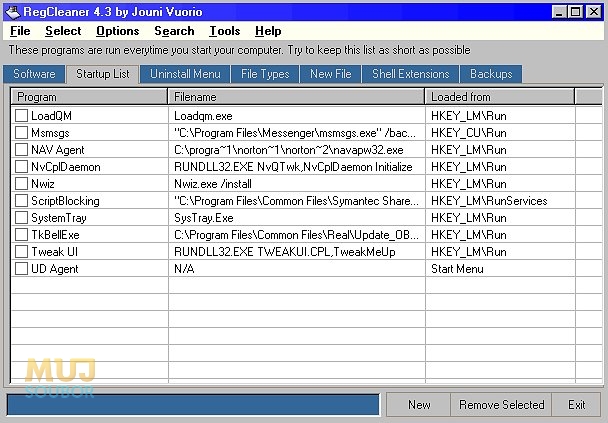Click the Exit button
608x423 pixels.
[576, 405]
